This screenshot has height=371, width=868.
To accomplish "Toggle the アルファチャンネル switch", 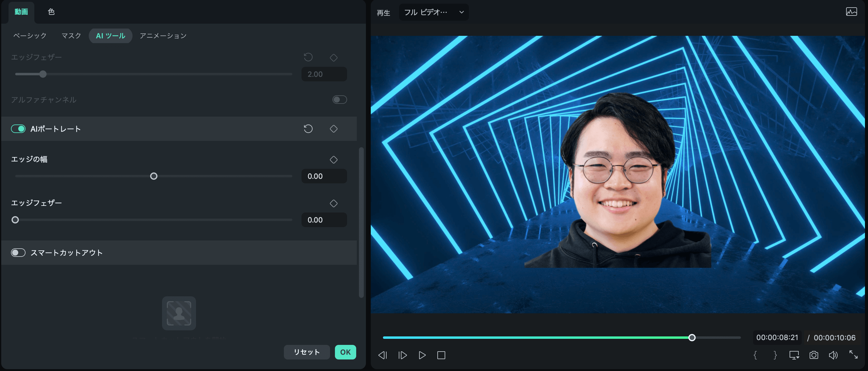I will coord(339,100).
